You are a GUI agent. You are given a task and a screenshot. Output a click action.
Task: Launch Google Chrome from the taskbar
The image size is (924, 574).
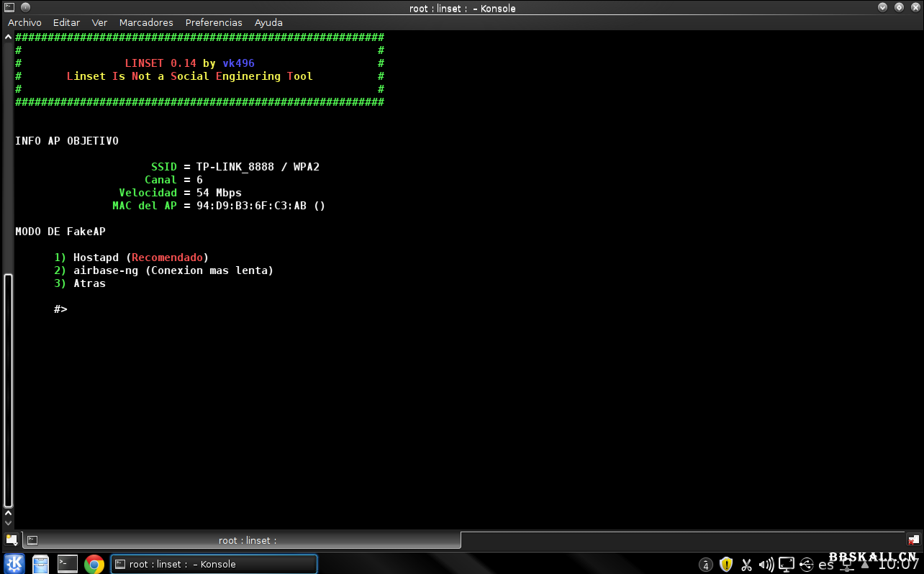point(94,564)
